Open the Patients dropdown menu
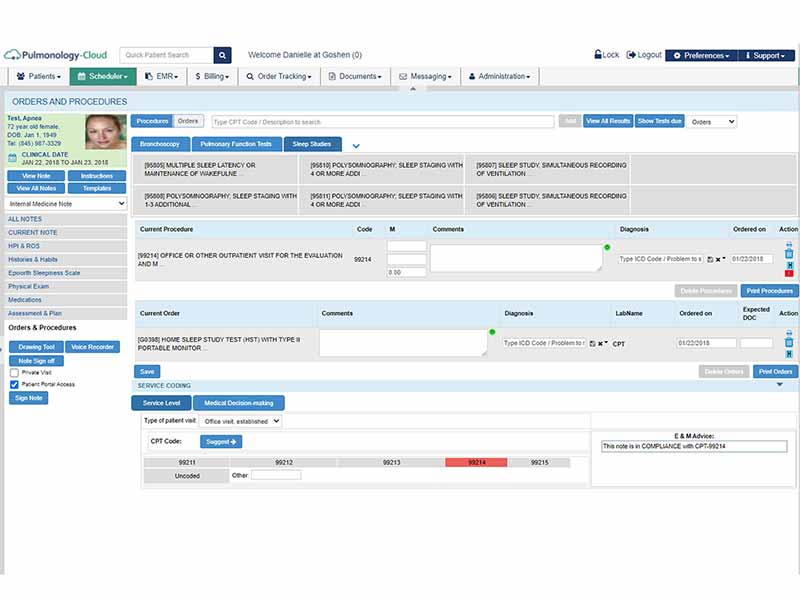 pyautogui.click(x=39, y=77)
